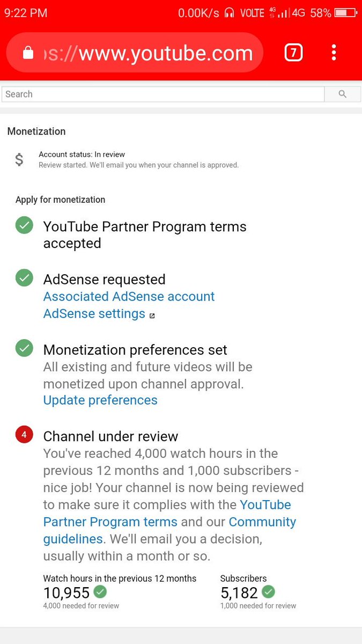
Task: Tap the youtube.com address bar
Action: (135, 53)
